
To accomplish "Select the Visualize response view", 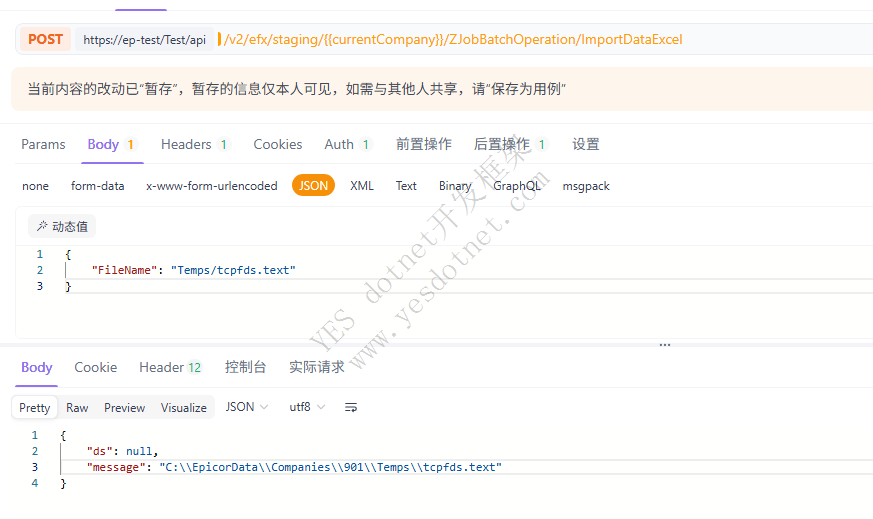I will click(184, 408).
